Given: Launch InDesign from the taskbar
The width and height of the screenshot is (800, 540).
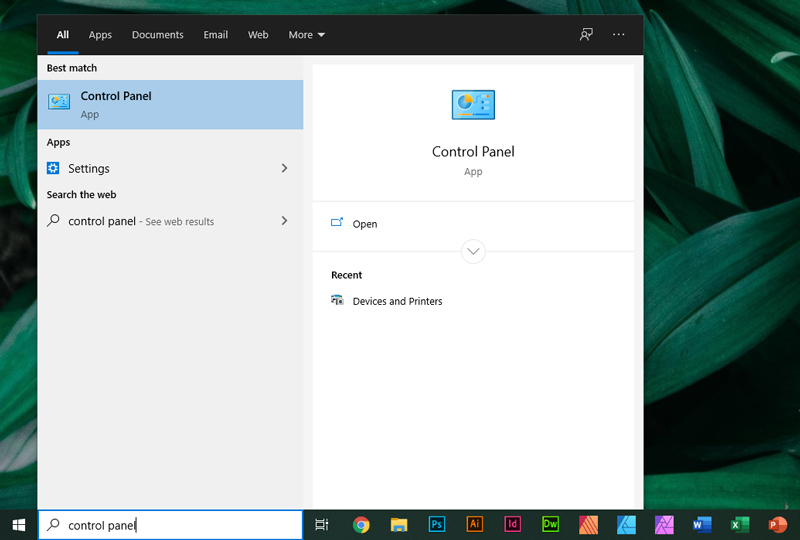Looking at the screenshot, I should [512, 524].
